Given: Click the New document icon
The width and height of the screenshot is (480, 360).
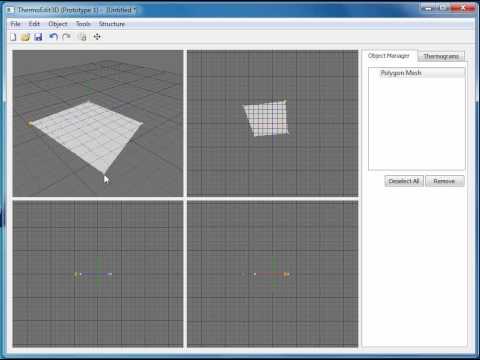Looking at the screenshot, I should pos(13,37).
